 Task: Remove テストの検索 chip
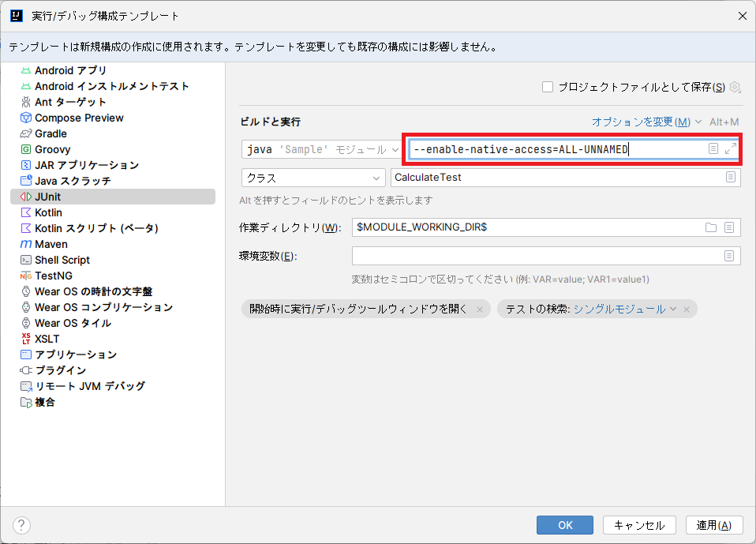click(x=687, y=310)
